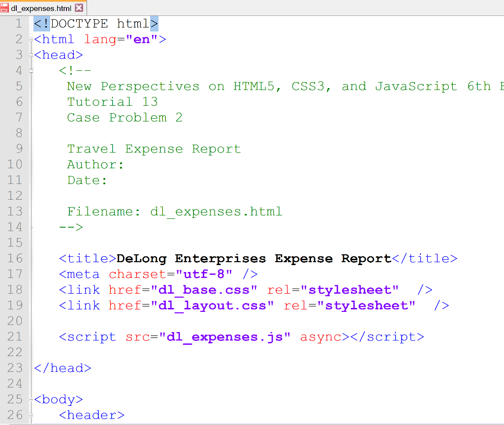The image size is (504, 425).
Task: Click the Author: comment line
Action: coord(95,164)
